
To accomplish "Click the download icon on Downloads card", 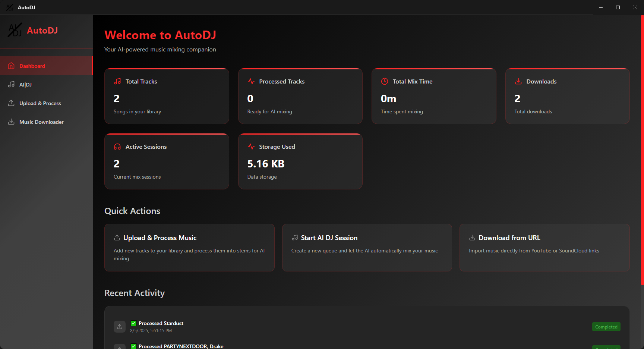I will click(x=518, y=81).
